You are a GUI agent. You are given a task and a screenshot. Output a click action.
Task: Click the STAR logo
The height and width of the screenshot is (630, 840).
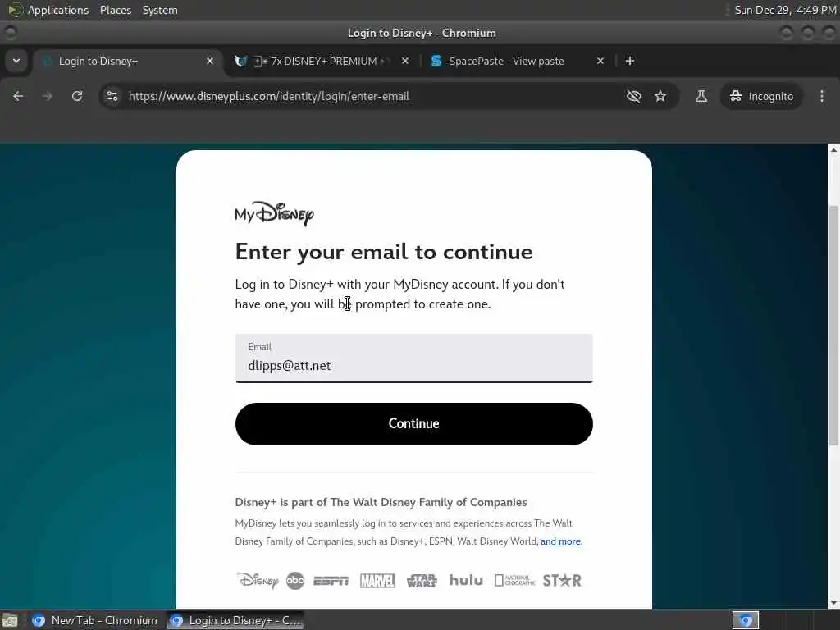[x=562, y=581]
